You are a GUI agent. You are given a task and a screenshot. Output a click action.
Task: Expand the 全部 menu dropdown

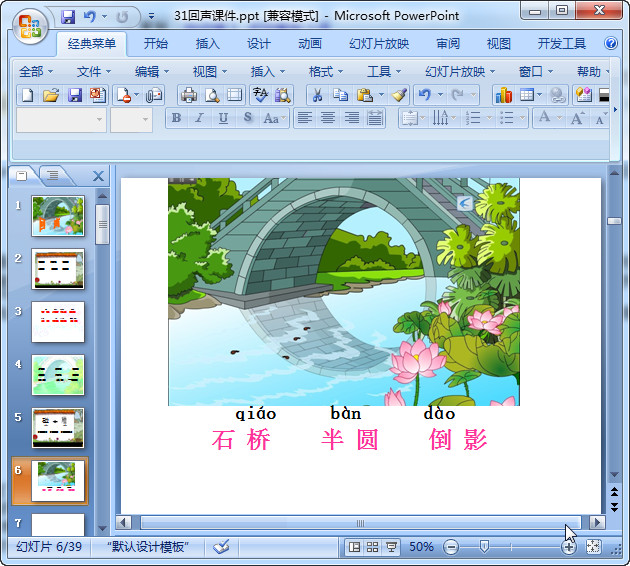coord(36,72)
